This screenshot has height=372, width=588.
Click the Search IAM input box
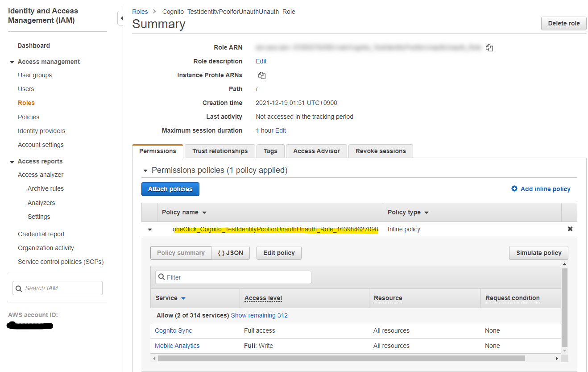tap(58, 288)
